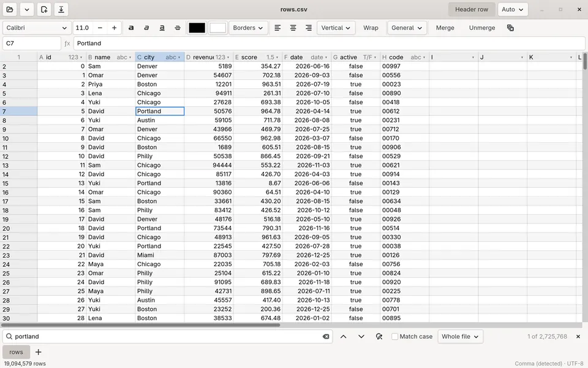Viewport: 588px width, 368px height.
Task: Click the search magnifier icon
Action: (9, 337)
